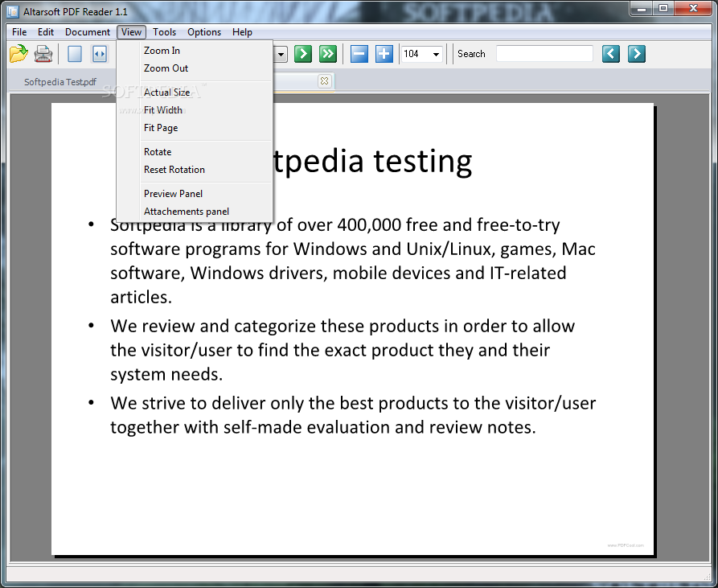Open the File menu
718x588 pixels.
click(x=19, y=32)
